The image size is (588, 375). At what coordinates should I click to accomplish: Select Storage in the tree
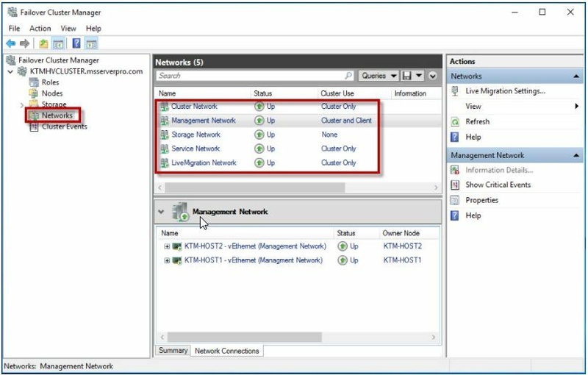[54, 104]
